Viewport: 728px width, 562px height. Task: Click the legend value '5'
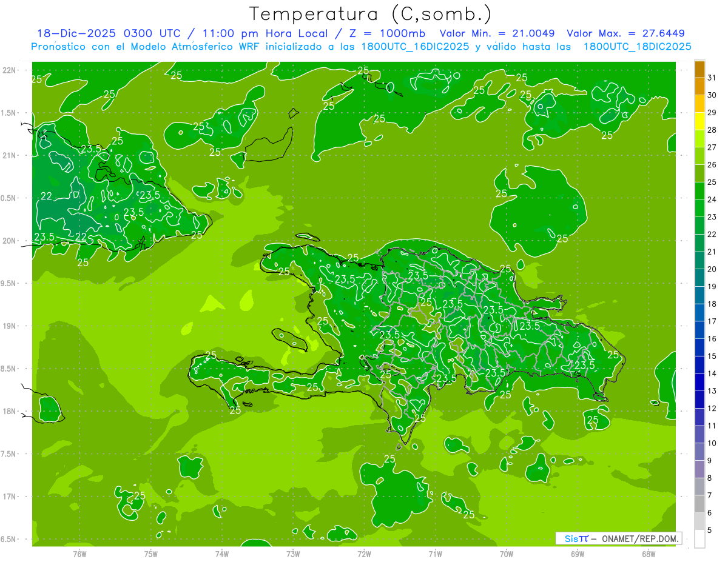pos(709,530)
